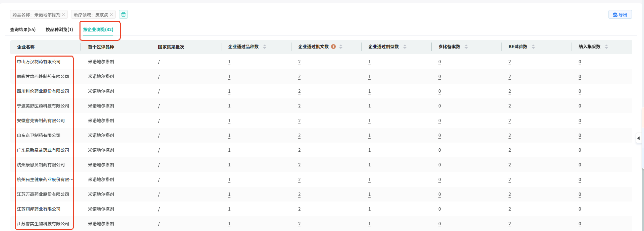Click 首个过评品种 cell in 四川科伦药业 row
This screenshot has height=231, width=644.
tap(101, 91)
